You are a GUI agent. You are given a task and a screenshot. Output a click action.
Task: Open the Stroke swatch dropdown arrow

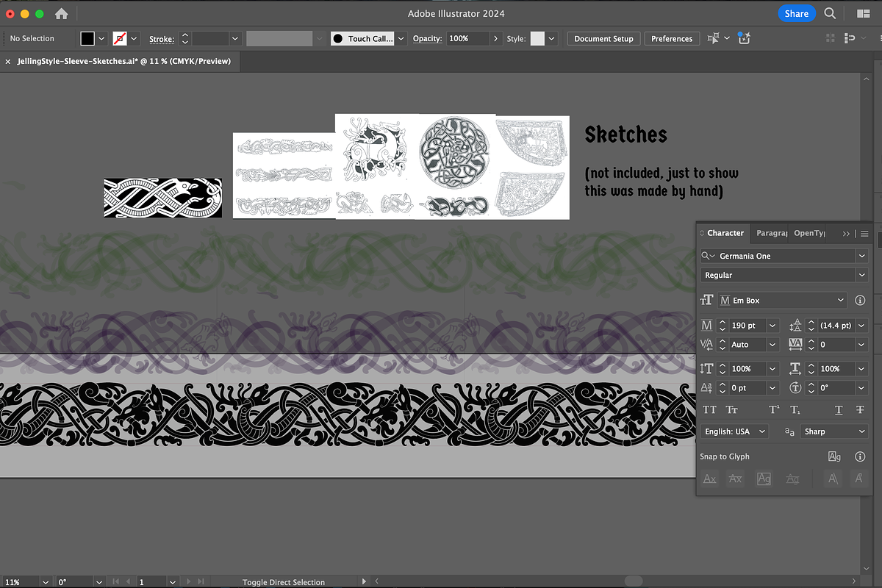135,38
